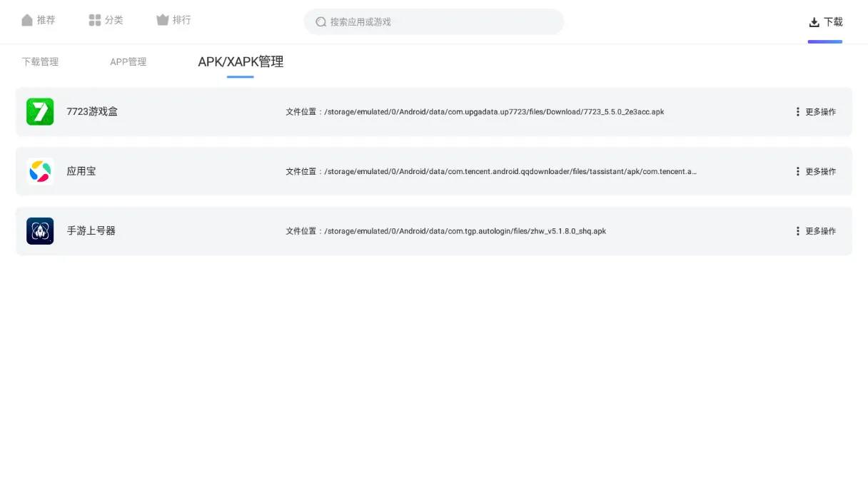Screen dimensions: 868x488
Task: Click the 手游上号器 app icon
Action: click(40, 230)
